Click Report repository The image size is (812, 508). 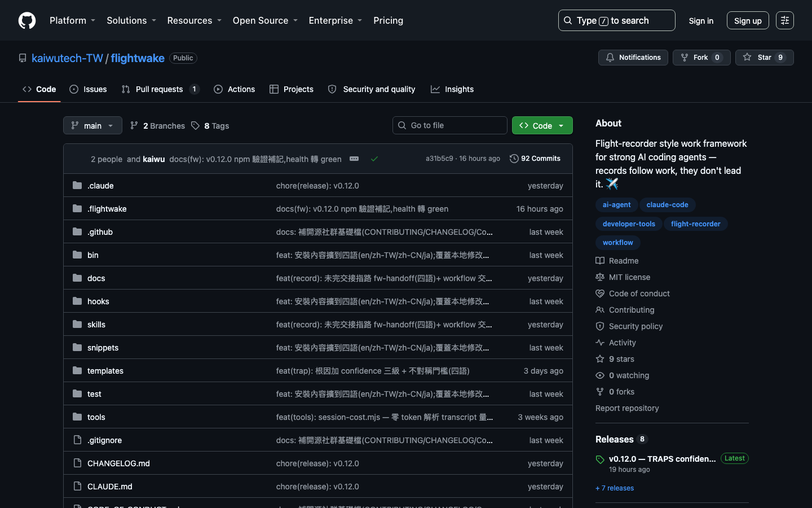(627, 408)
